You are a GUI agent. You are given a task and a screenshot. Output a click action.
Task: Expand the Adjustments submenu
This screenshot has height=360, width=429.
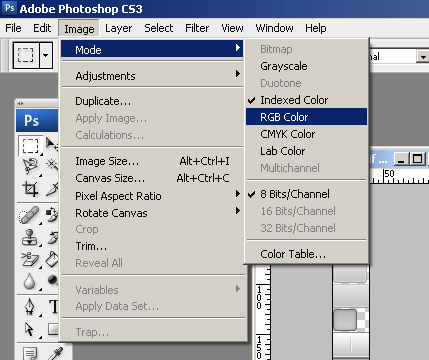click(152, 76)
